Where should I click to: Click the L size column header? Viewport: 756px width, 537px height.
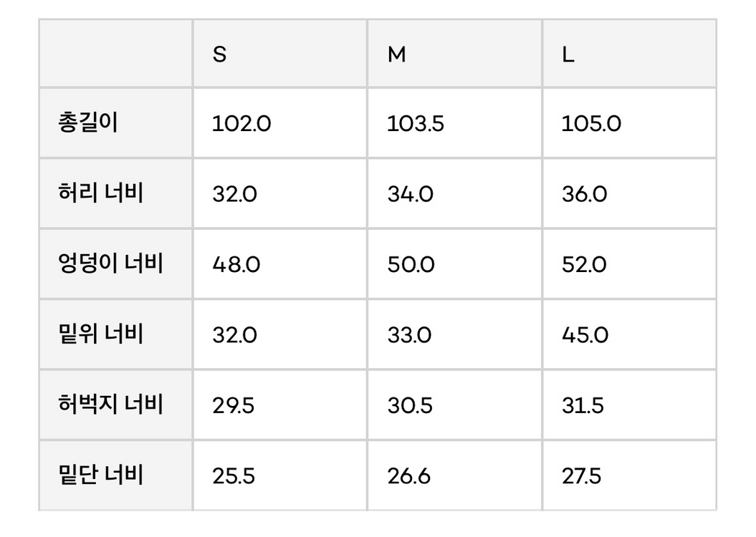(x=568, y=55)
